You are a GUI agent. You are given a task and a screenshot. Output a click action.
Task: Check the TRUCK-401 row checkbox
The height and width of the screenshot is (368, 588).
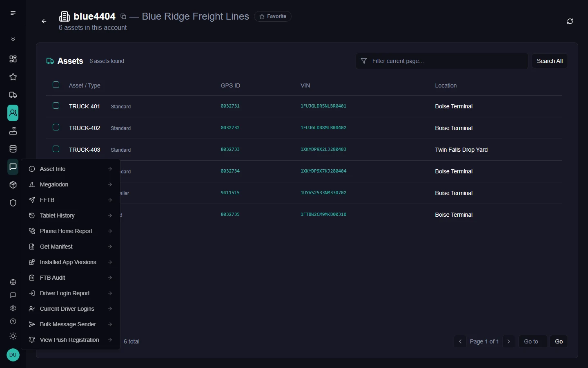point(56,105)
